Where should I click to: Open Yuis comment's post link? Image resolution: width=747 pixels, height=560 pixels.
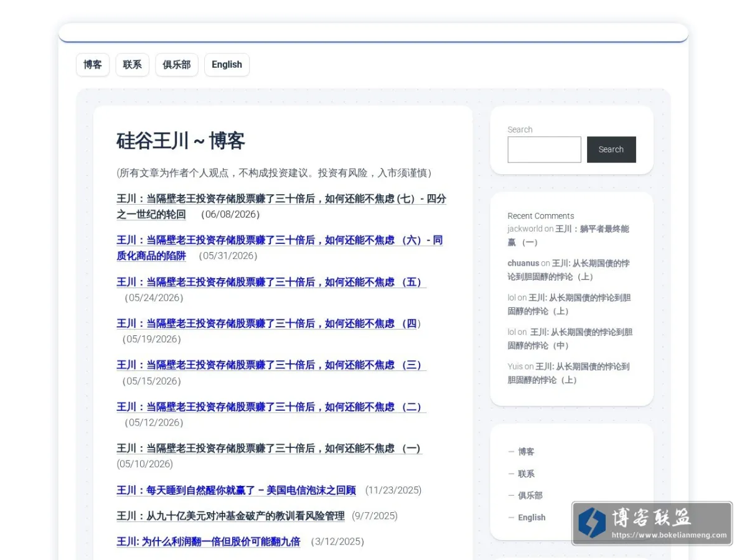click(568, 373)
